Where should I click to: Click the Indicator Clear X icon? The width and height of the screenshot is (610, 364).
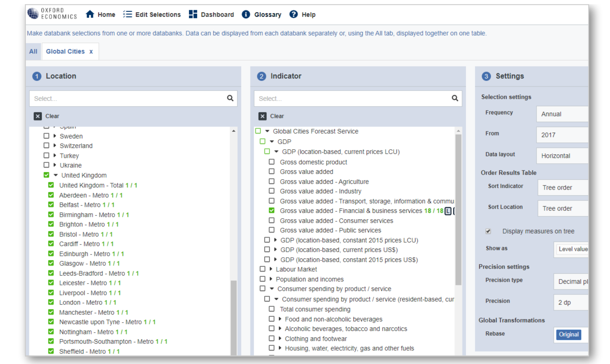pyautogui.click(x=262, y=116)
